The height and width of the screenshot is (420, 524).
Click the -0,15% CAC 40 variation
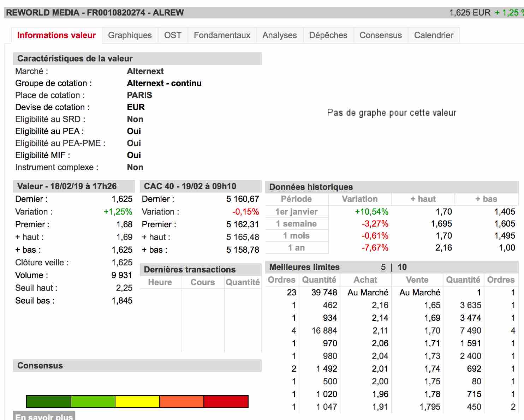click(246, 212)
